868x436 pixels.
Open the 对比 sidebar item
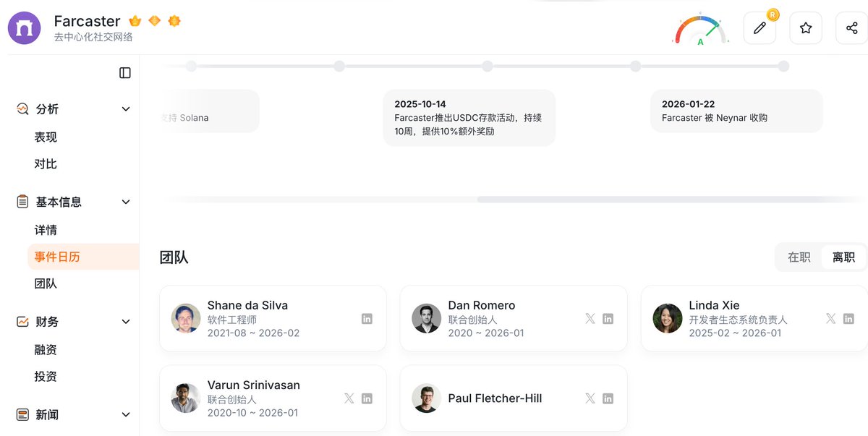46,164
